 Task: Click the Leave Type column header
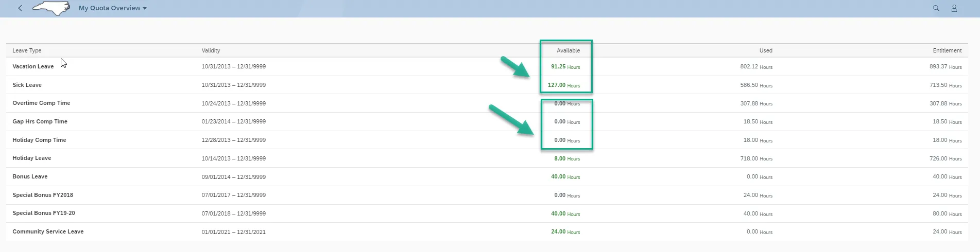pos(27,50)
